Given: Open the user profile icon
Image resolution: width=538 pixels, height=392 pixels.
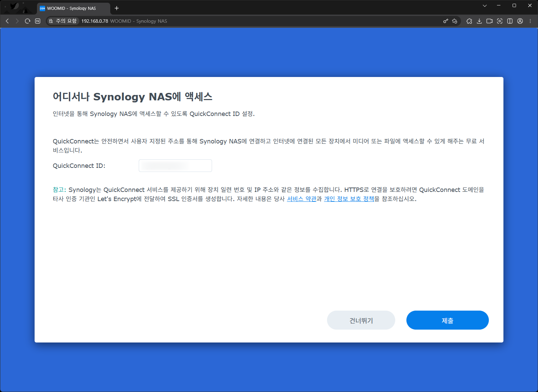Looking at the screenshot, I should (x=520, y=21).
